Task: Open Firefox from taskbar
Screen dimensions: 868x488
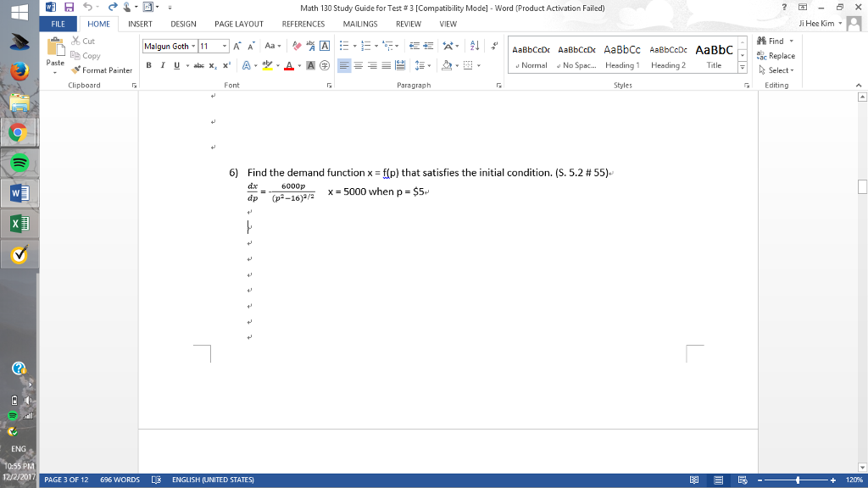Action: (19, 71)
